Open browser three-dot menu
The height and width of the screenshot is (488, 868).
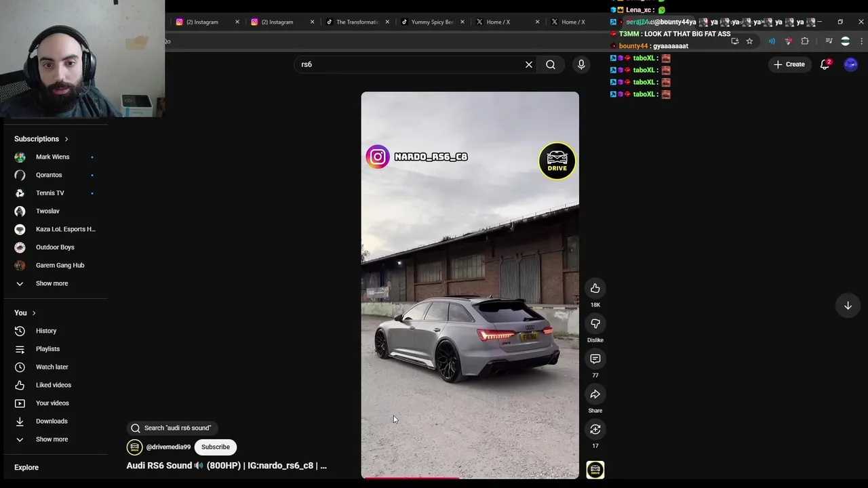[x=862, y=41]
